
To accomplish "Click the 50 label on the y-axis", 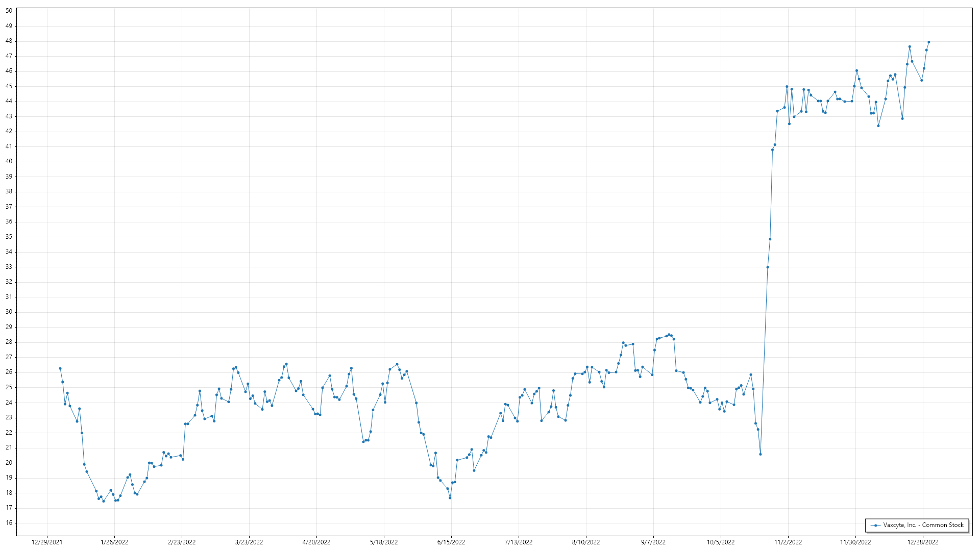I will (x=9, y=11).
